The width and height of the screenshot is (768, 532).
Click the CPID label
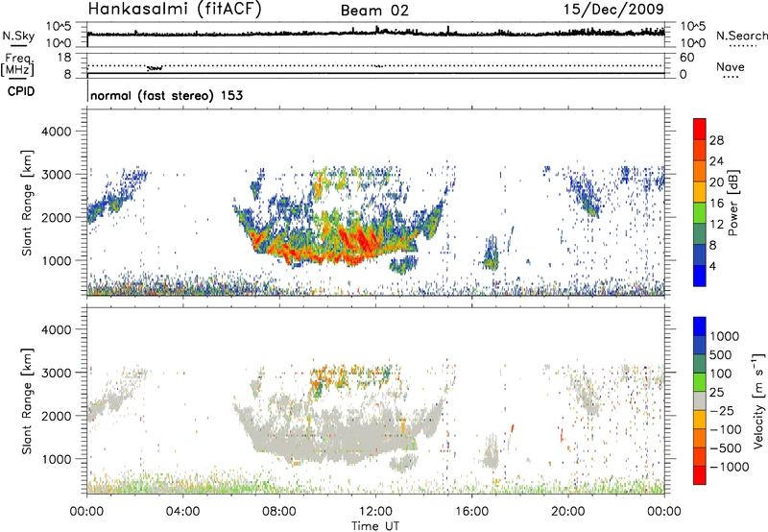[x=21, y=91]
